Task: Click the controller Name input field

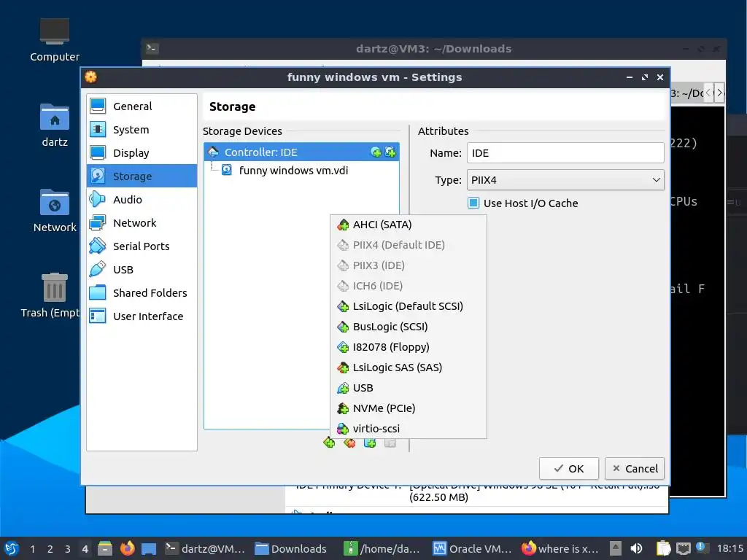Action: click(565, 153)
